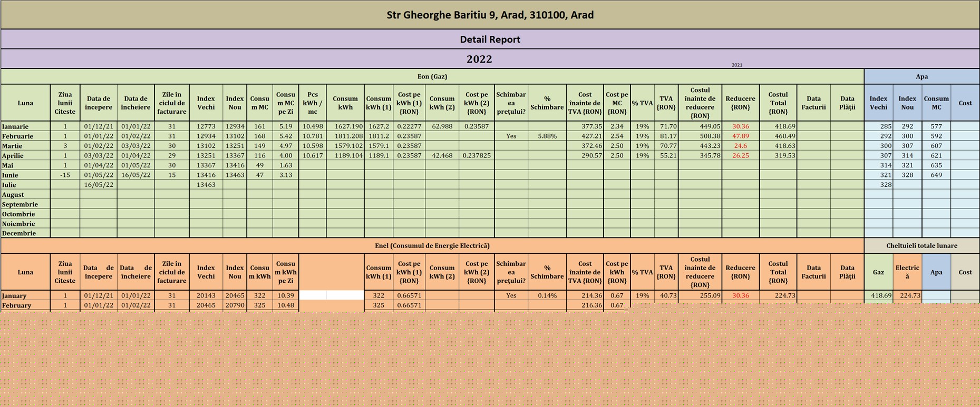Image resolution: width=980 pixels, height=407 pixels.
Task: Select the Pcs value '10.781'
Action: pyautogui.click(x=313, y=136)
